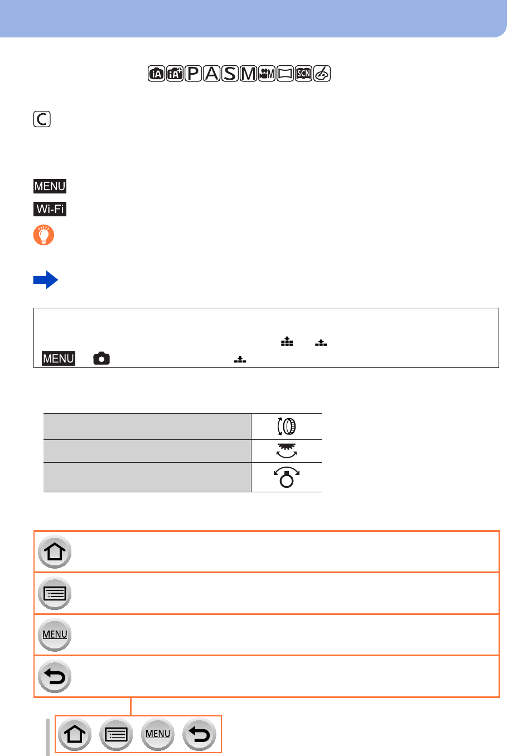The image size is (532, 756).
Task: Click the Creative Video mode icon
Action: [267, 74]
